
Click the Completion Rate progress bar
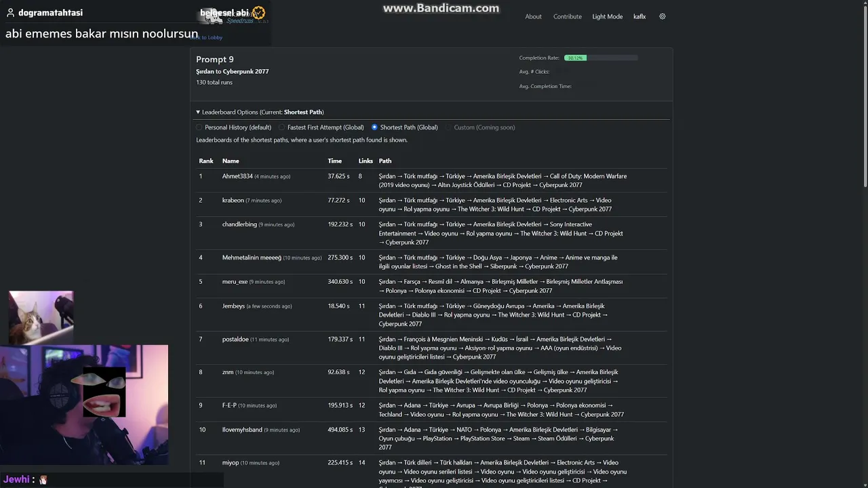(x=601, y=58)
